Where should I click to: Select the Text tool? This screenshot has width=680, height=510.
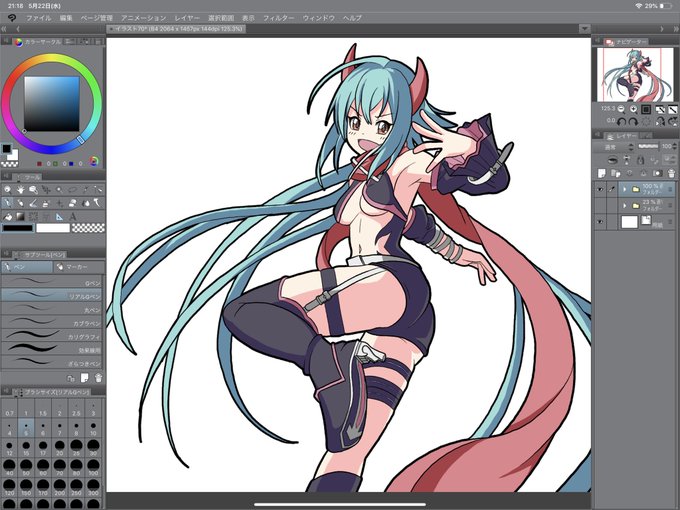(72, 216)
